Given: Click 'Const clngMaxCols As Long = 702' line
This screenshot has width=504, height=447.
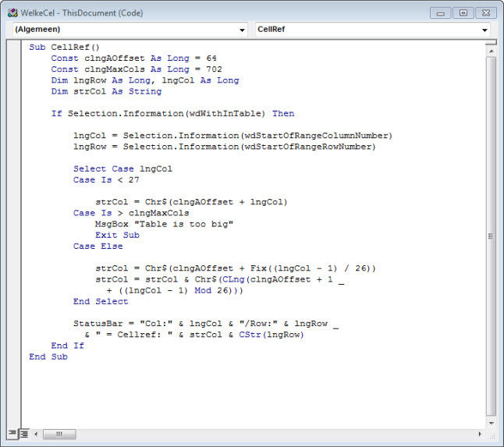Looking at the screenshot, I should pos(137,69).
